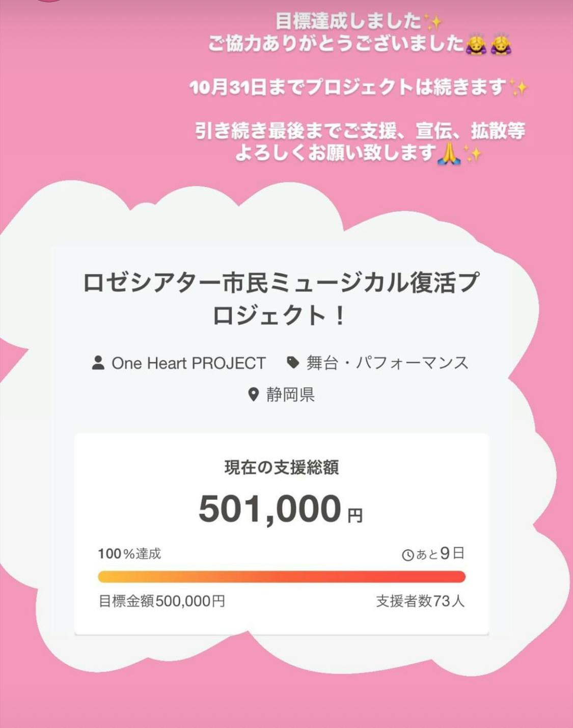The width and height of the screenshot is (573, 728).
Task: Click the 支援者数73人 supporter count
Action: [x=420, y=601]
